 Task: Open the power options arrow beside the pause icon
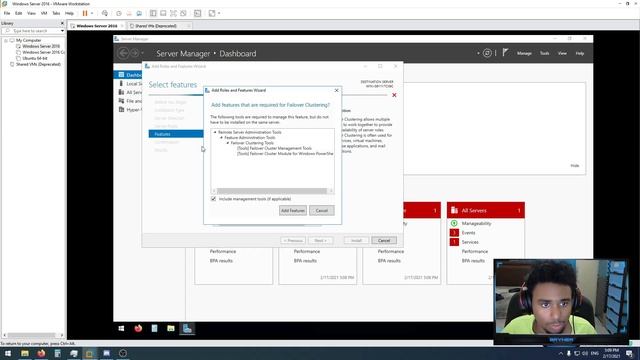[x=92, y=13]
